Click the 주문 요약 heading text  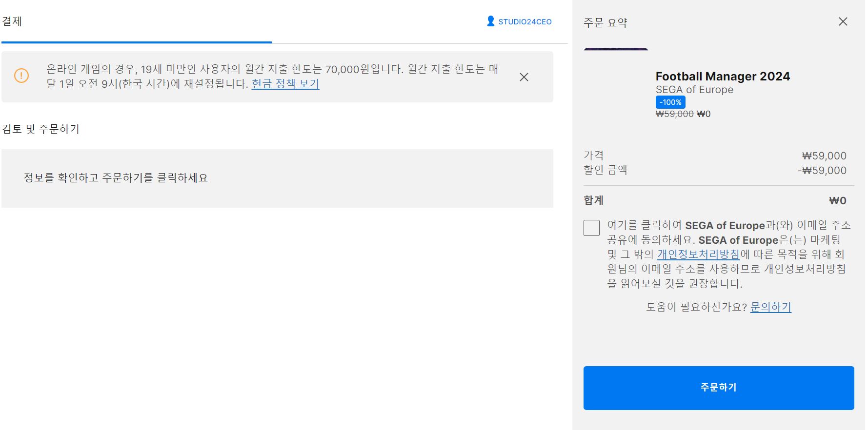[606, 23]
